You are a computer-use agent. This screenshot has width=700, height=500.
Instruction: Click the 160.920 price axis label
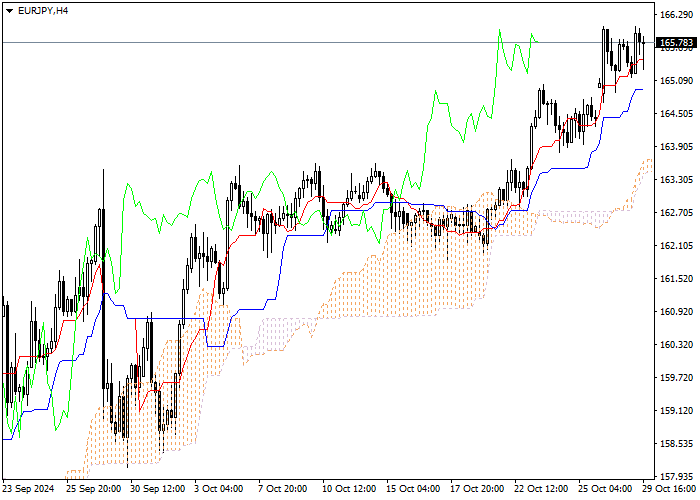point(676,312)
